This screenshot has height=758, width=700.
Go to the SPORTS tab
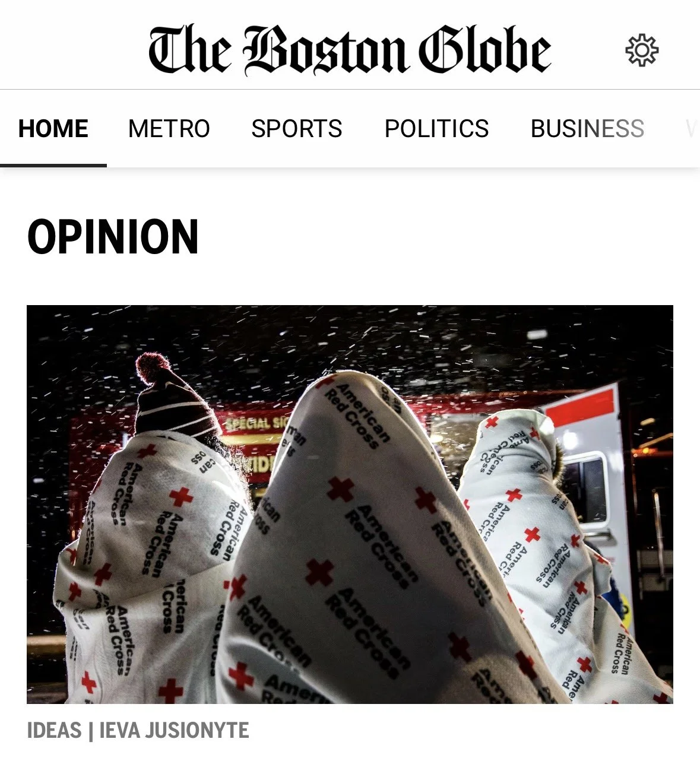tap(297, 128)
